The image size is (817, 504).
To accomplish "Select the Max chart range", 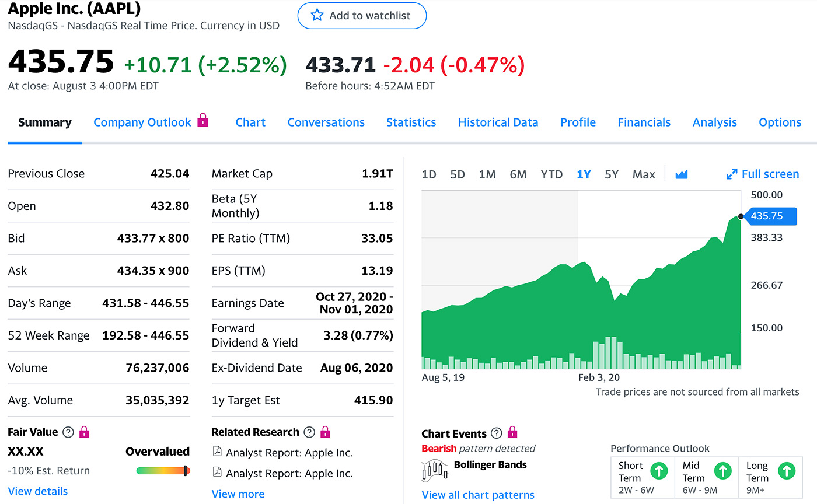I will [644, 174].
